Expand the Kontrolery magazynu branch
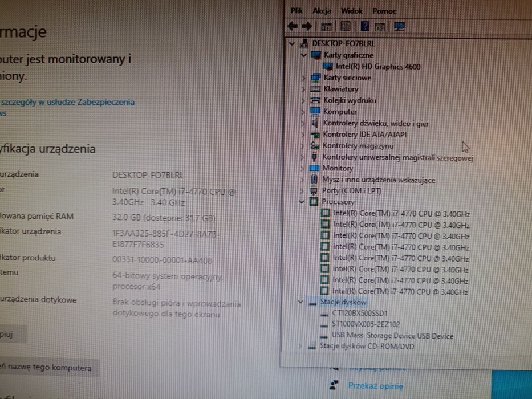532x399 pixels. point(303,146)
